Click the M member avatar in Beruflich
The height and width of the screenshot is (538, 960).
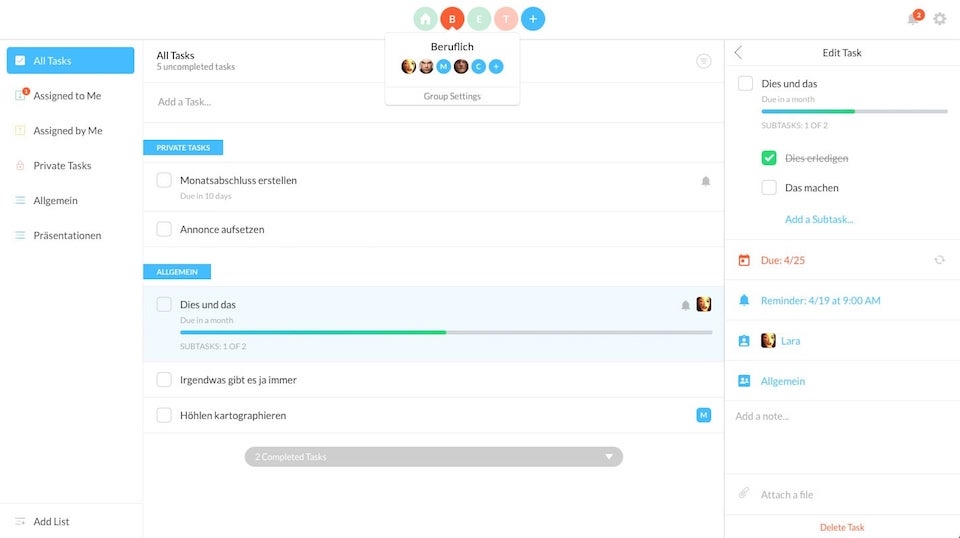pyautogui.click(x=444, y=66)
